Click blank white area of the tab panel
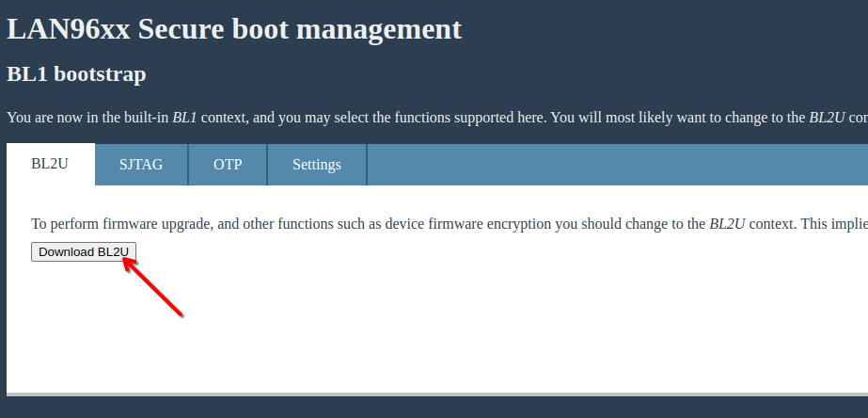 470,320
